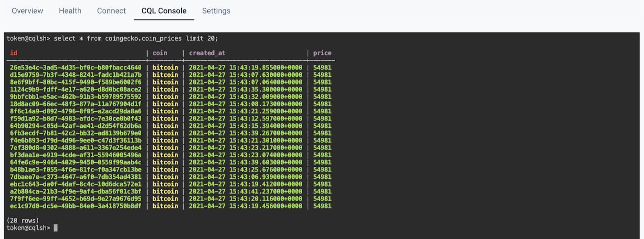Click the 'id' column header
Image resolution: width=644 pixels, height=239 pixels.
point(14,53)
